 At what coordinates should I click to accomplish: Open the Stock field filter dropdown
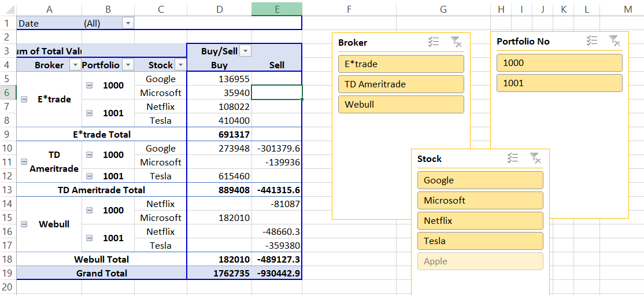tap(180, 65)
